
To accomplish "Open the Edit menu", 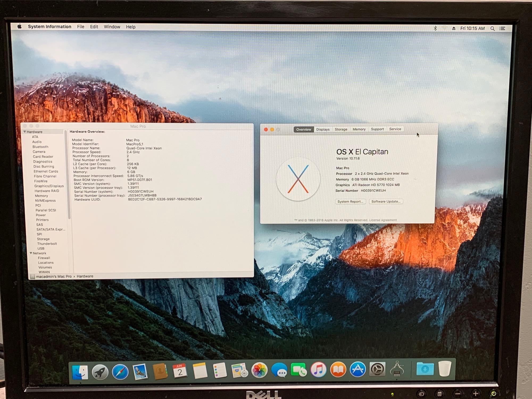I will point(94,27).
